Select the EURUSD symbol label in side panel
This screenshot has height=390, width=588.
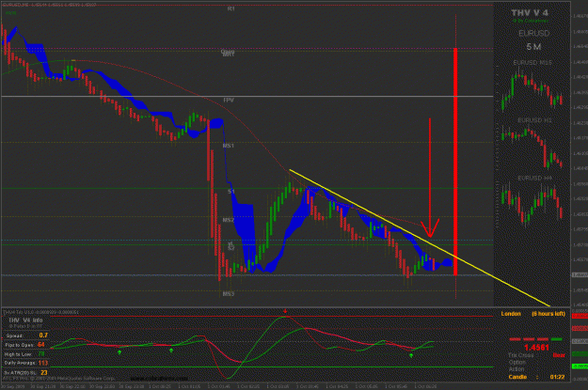click(x=534, y=33)
